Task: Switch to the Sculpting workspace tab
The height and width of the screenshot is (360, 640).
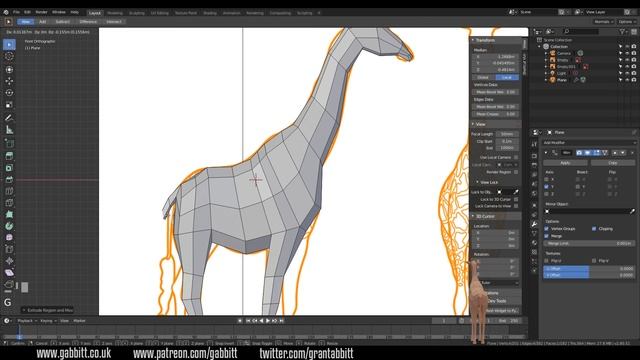Action: (137, 13)
